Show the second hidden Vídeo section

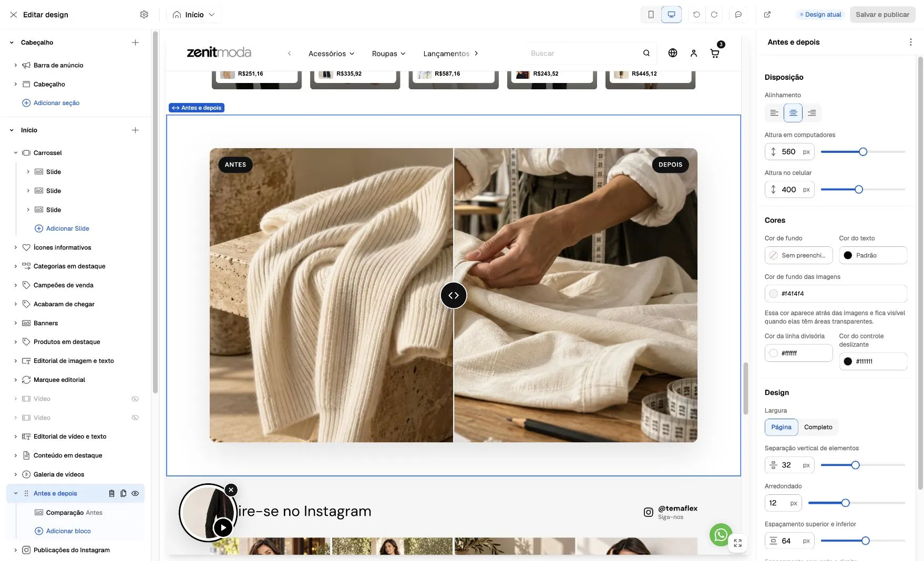(135, 418)
